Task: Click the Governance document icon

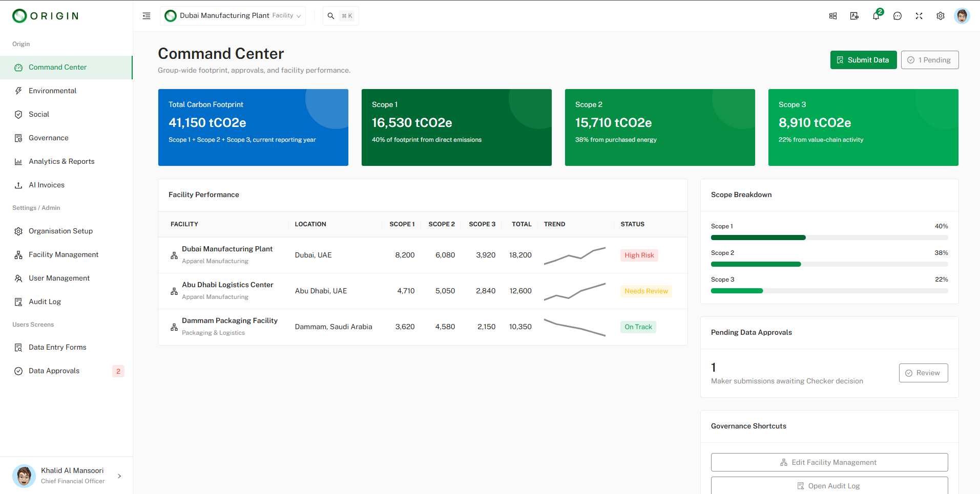Action: point(18,138)
